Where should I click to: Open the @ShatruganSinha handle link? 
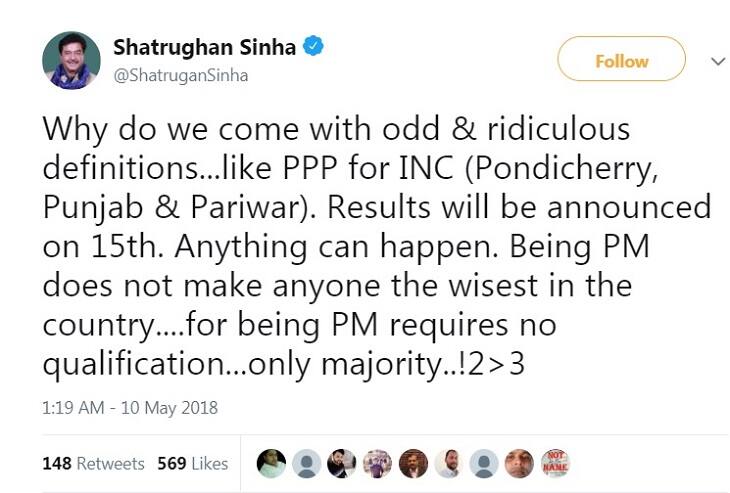tap(181, 75)
